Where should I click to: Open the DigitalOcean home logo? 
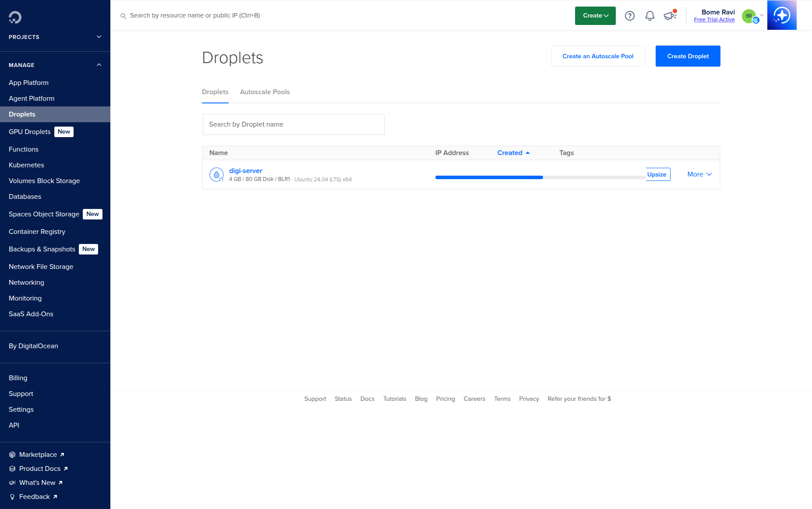click(x=14, y=17)
